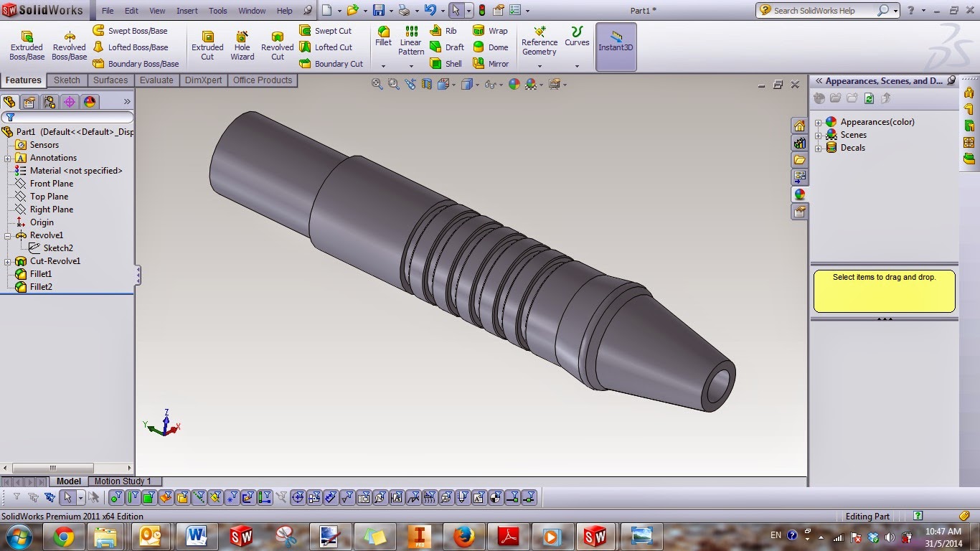This screenshot has width=980, height=551.
Task: Expand the Annotations tree node
Action: click(x=8, y=158)
